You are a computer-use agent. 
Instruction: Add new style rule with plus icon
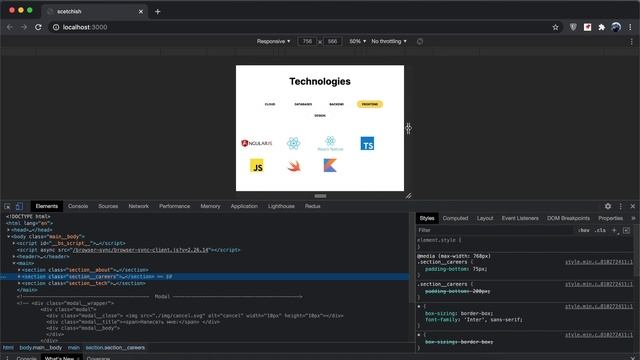[x=614, y=231]
